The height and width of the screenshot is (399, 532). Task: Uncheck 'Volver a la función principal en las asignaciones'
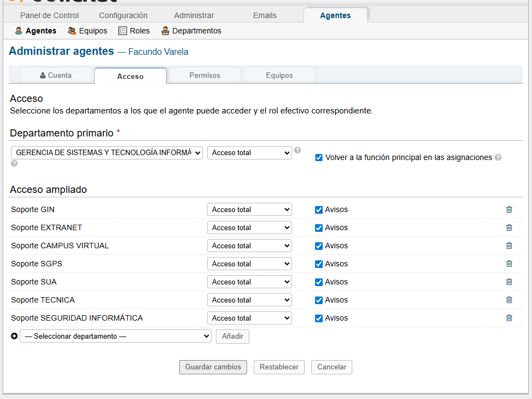(x=319, y=158)
